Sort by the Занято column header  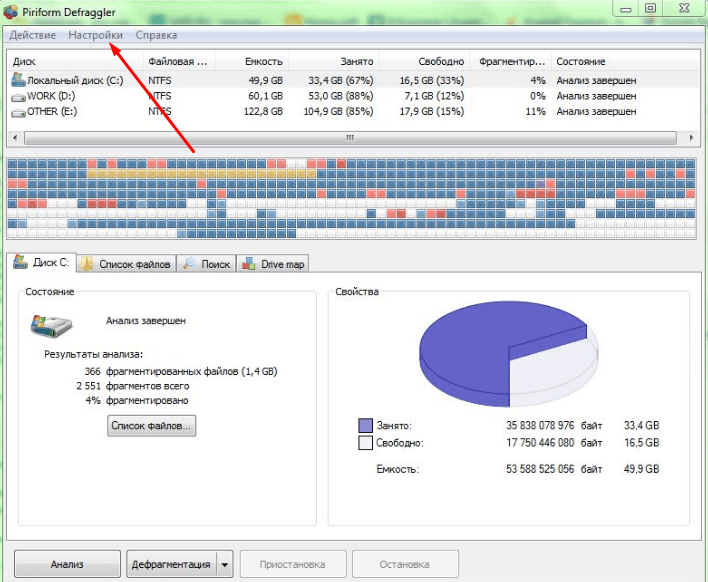click(x=334, y=61)
